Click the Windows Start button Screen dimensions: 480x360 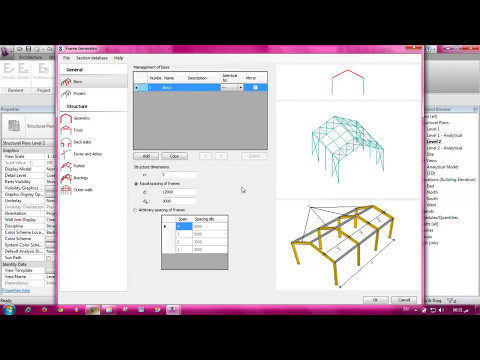tap(9, 309)
